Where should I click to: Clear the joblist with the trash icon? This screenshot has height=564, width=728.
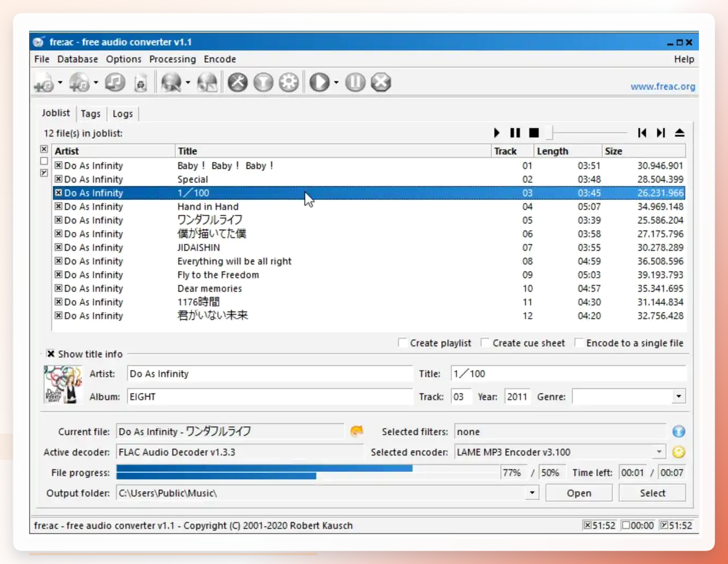click(x=141, y=83)
